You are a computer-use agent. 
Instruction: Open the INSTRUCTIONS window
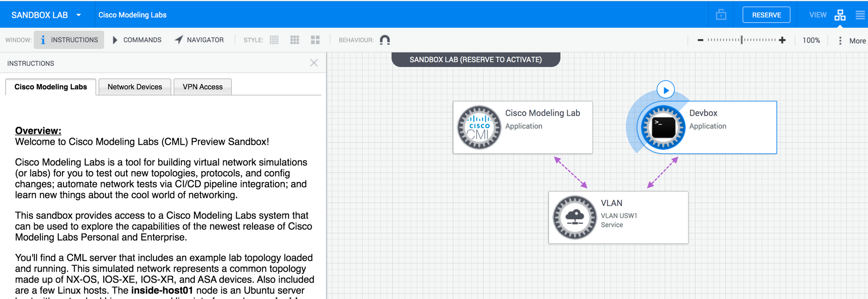coord(69,40)
